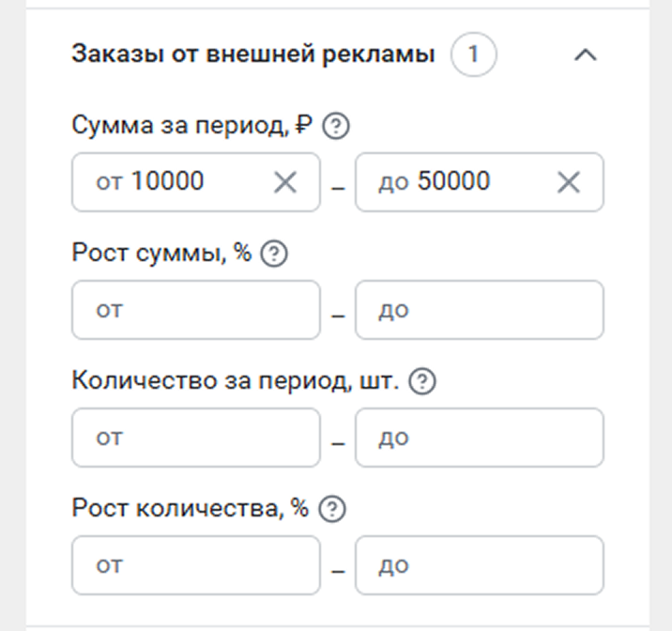
Task: Click the Заказы от внешней рекламы heading
Action: [253, 54]
